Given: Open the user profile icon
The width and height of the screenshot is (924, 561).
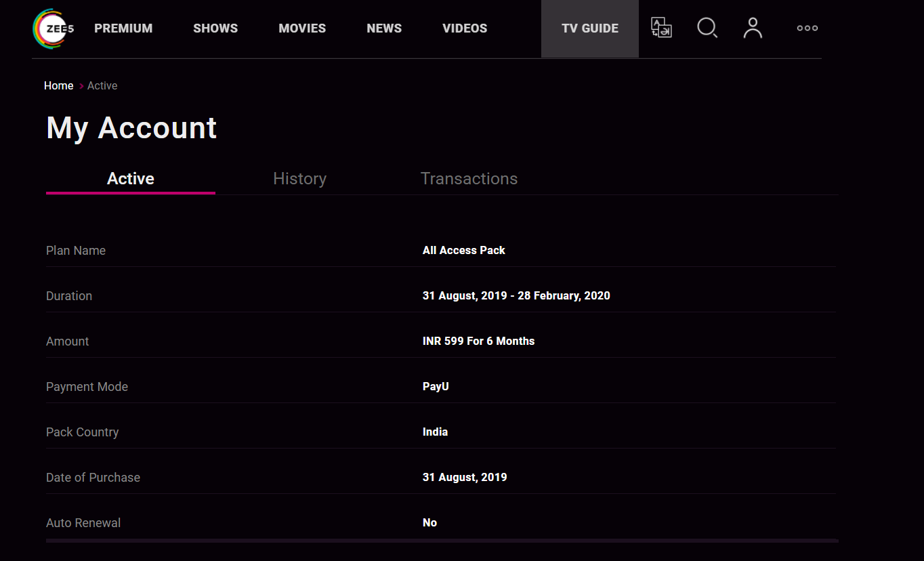Looking at the screenshot, I should [753, 28].
